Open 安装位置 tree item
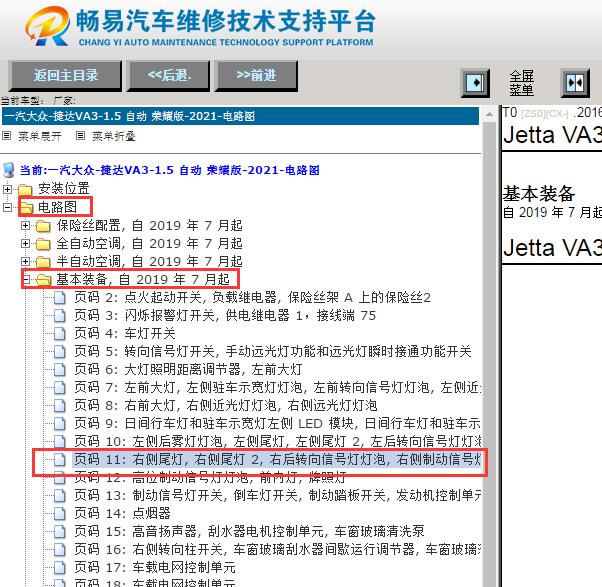This screenshot has width=602, height=587. (64, 189)
